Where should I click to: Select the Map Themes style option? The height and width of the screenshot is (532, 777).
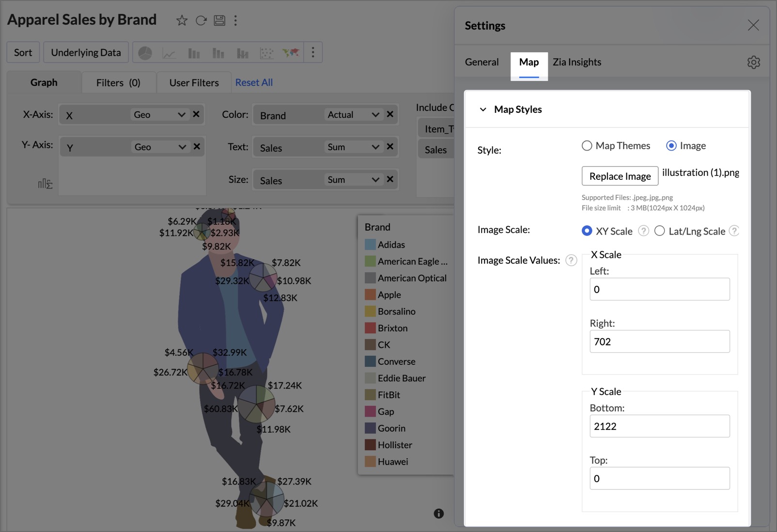[x=587, y=146]
